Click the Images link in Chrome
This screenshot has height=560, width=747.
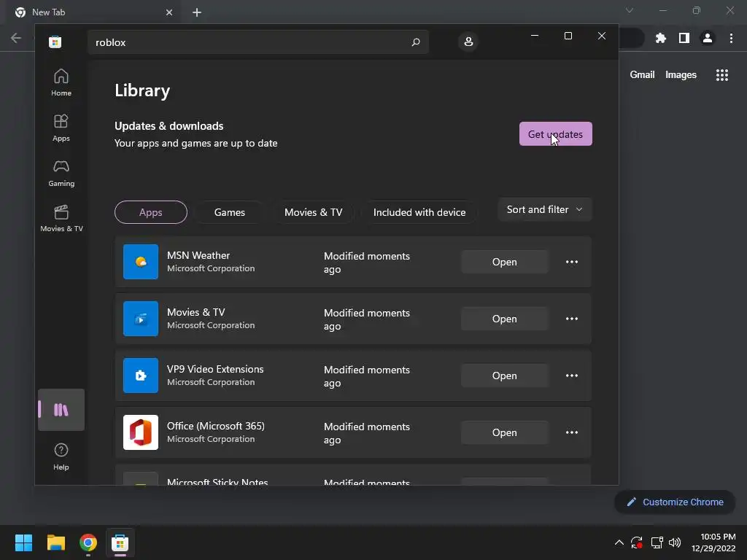click(x=681, y=75)
